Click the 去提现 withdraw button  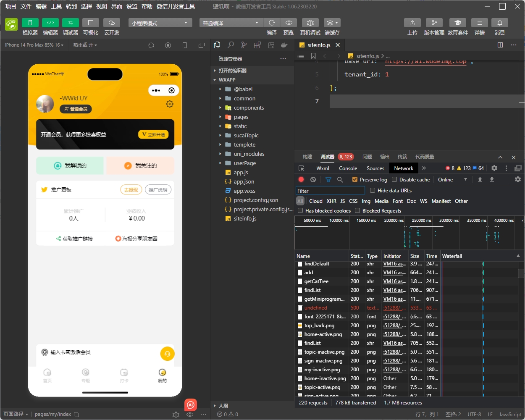pos(131,190)
